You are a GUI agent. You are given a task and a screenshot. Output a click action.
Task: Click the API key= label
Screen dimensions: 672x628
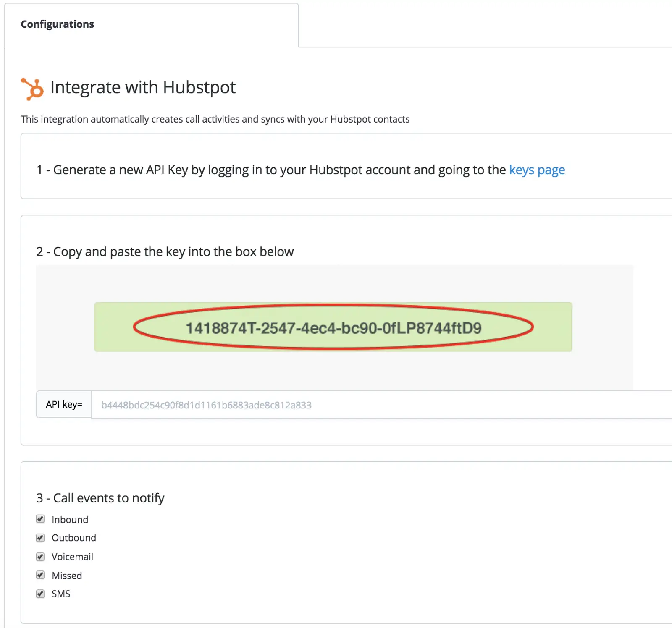tap(63, 404)
